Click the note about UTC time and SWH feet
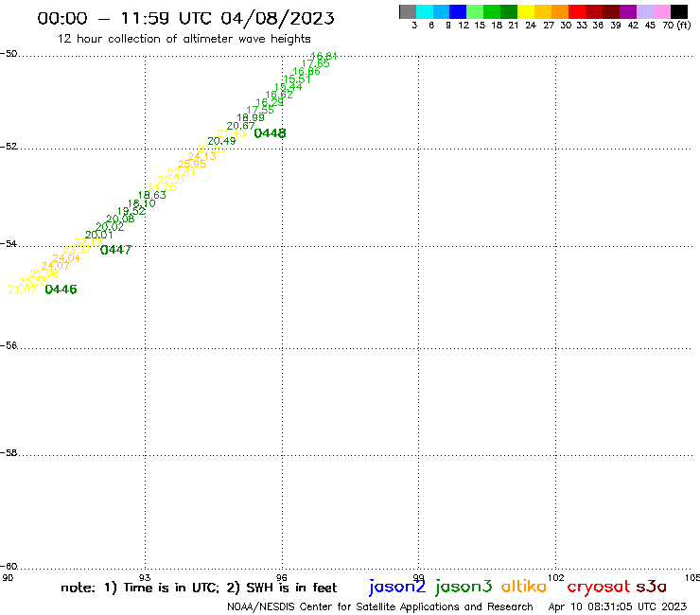The height and width of the screenshot is (615, 700). pos(199,588)
